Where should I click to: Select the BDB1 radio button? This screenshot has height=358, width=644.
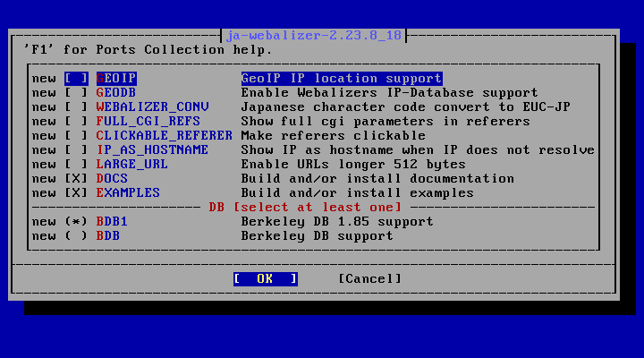pos(76,222)
